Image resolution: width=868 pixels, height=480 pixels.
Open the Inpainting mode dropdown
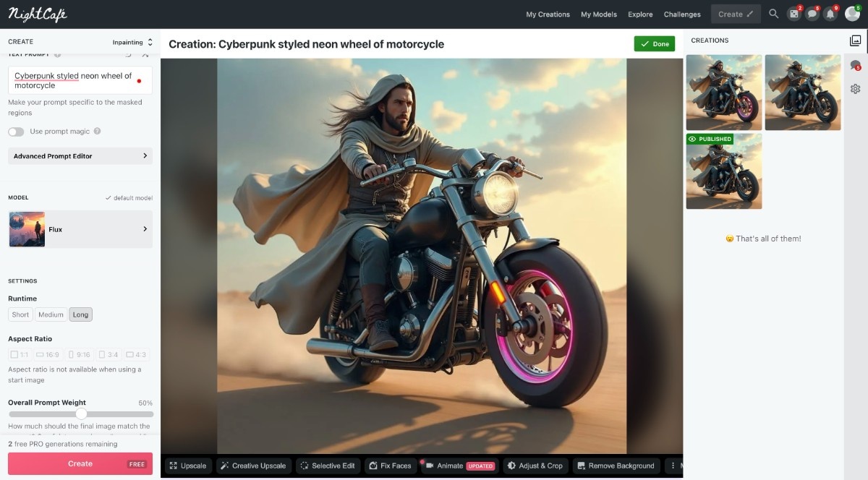pos(132,42)
